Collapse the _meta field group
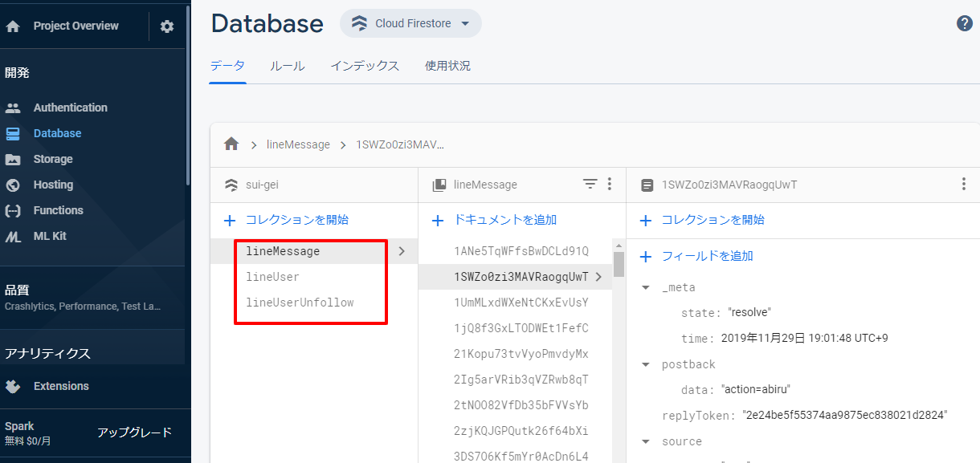Image resolution: width=980 pixels, height=463 pixels. coord(646,287)
